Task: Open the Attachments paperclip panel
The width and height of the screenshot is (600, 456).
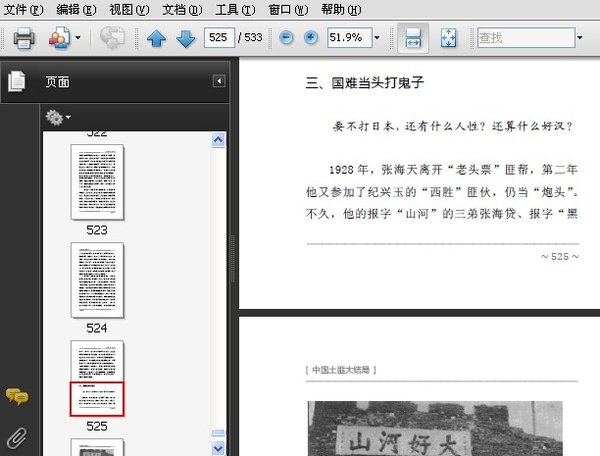Action: 16,435
